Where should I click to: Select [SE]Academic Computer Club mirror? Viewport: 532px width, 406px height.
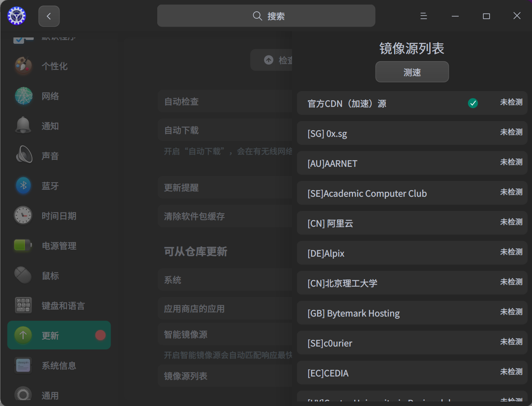click(x=412, y=193)
